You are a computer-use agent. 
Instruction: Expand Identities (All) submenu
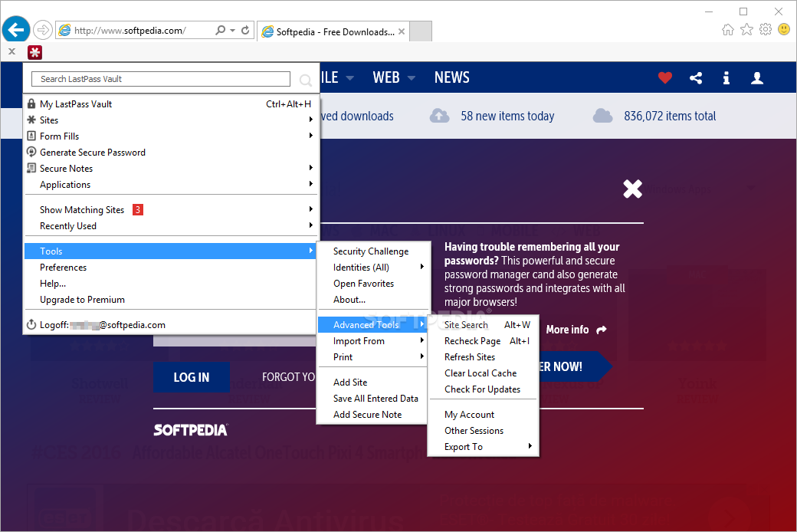coord(372,268)
